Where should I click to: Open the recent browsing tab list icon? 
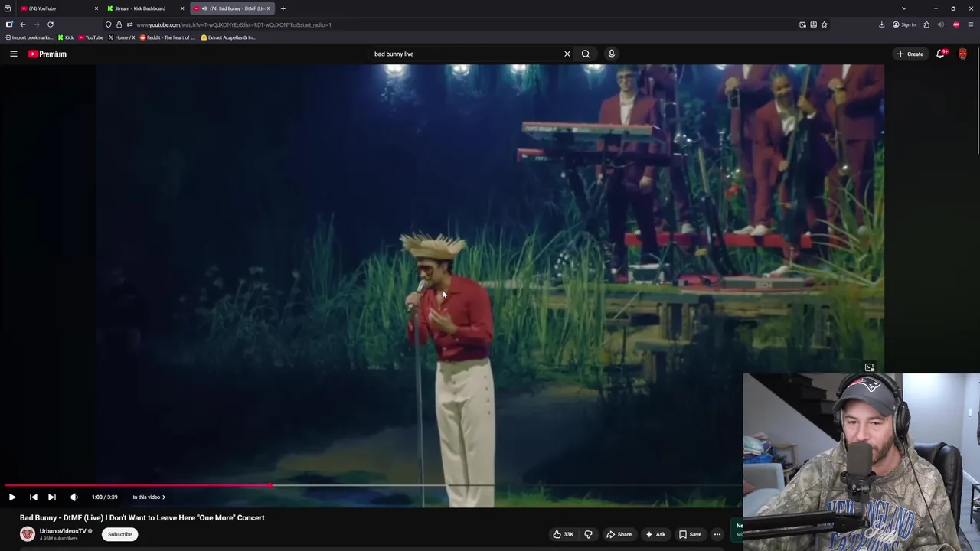8,8
